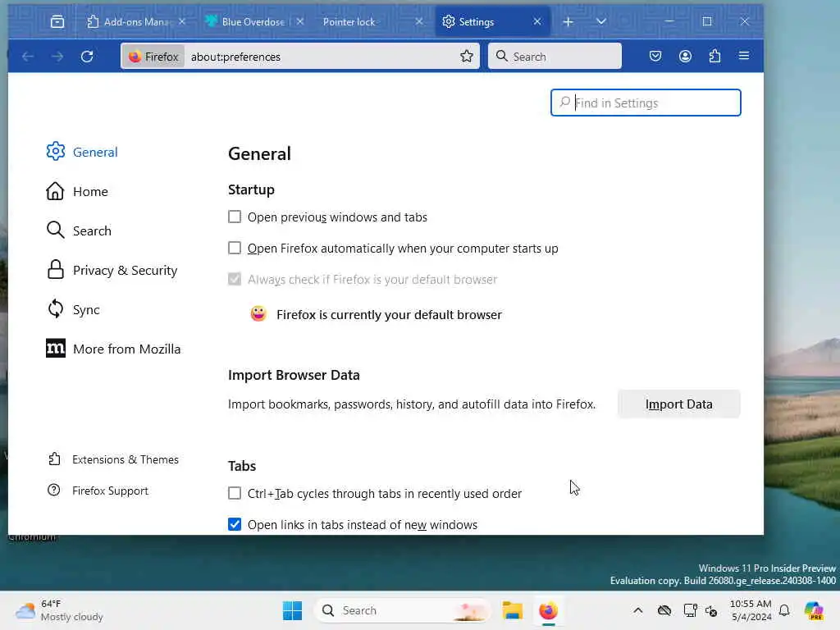Open the weather widget in taskbar
840x630 pixels.
pos(59,610)
